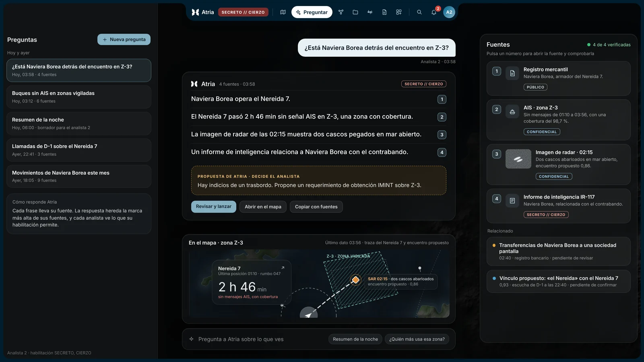Open the signal timeline icon in top bar
Screen dimensions: 644x362
[370, 12]
